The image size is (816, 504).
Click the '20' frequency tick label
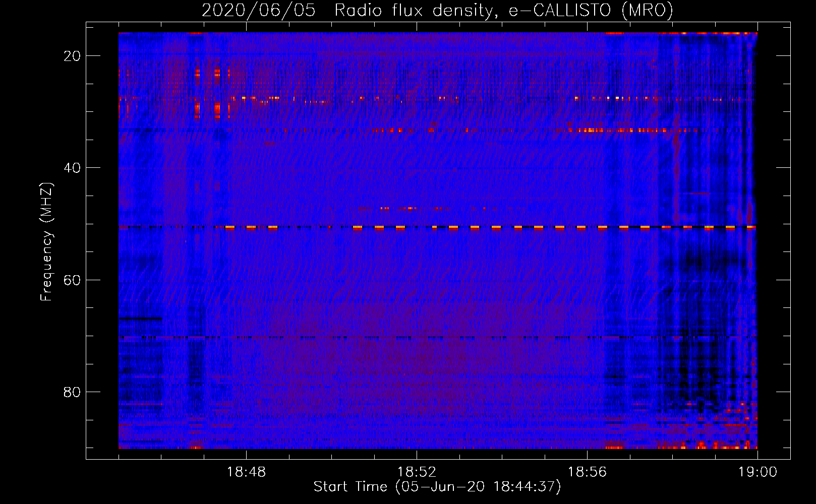point(72,56)
